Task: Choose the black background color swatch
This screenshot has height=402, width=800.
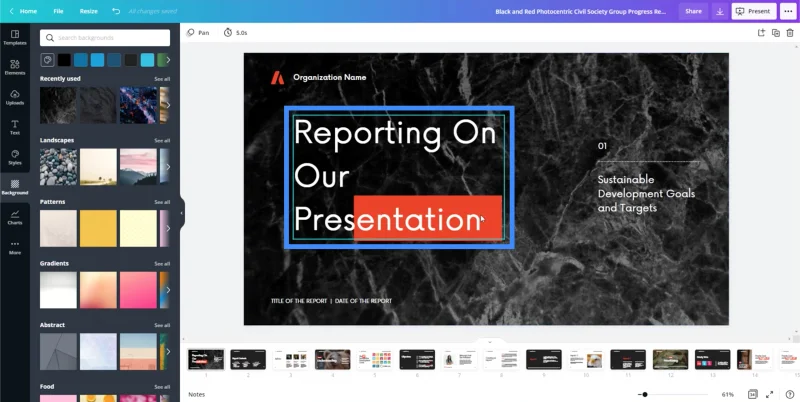Action: click(x=64, y=60)
